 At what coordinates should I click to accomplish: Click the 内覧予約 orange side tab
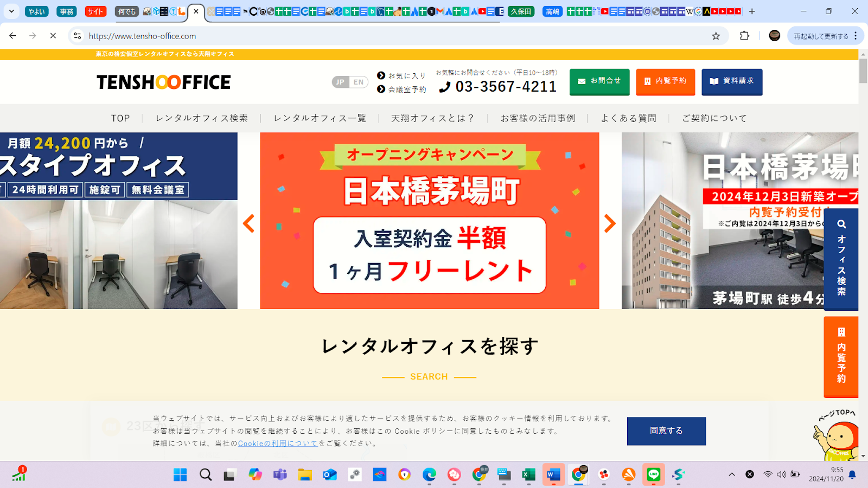point(841,357)
